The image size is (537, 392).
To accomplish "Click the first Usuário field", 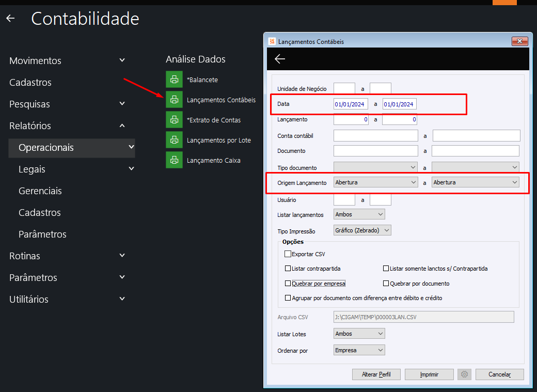I will point(344,200).
